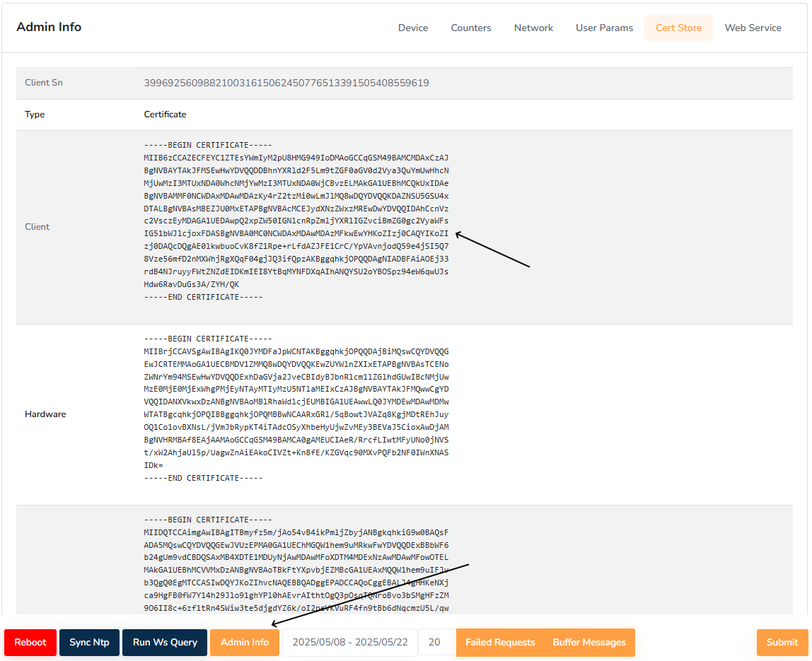Click the orange Admin Info button

click(x=245, y=643)
